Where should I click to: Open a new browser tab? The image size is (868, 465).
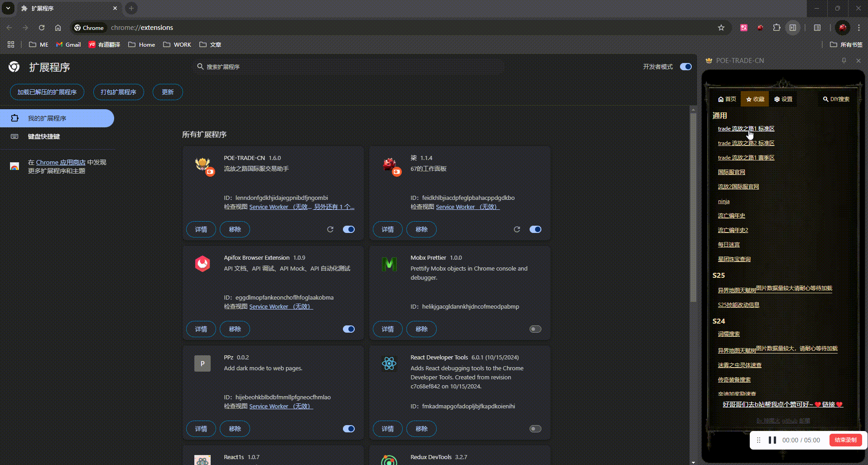coord(131,8)
